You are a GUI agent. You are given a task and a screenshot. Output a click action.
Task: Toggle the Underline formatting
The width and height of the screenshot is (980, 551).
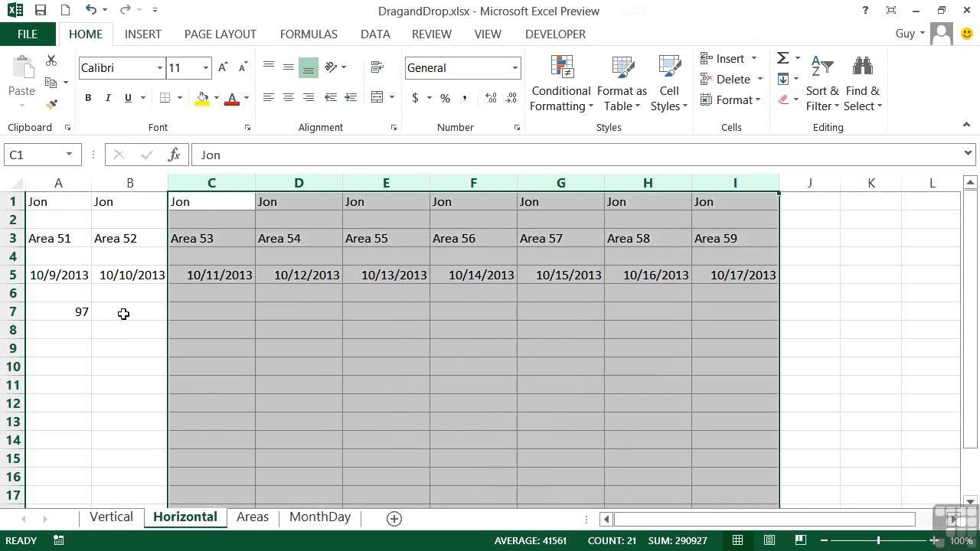(127, 98)
